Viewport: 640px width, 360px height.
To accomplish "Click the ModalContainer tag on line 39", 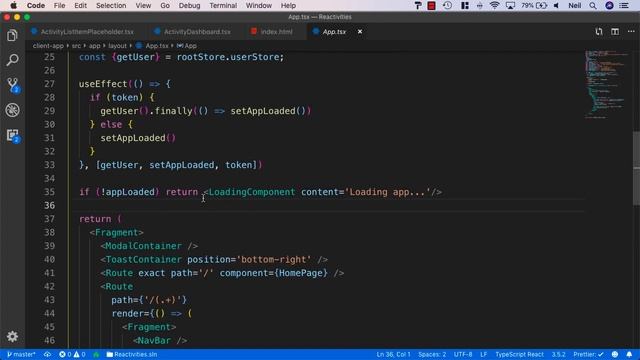I will pyautogui.click(x=143, y=246).
